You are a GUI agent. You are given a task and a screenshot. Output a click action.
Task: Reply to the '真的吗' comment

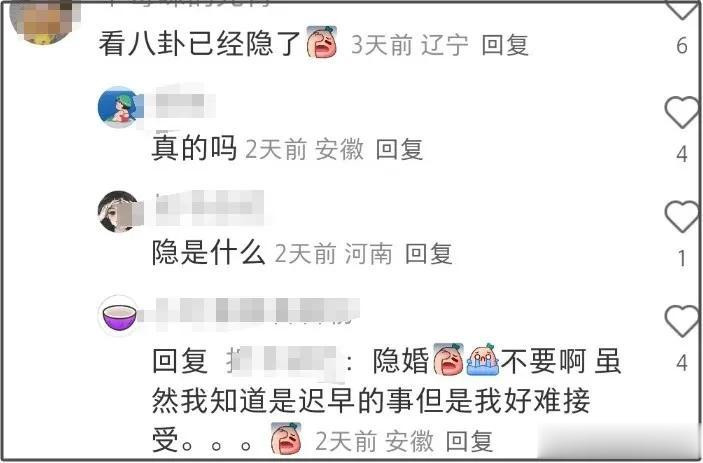[399, 150]
